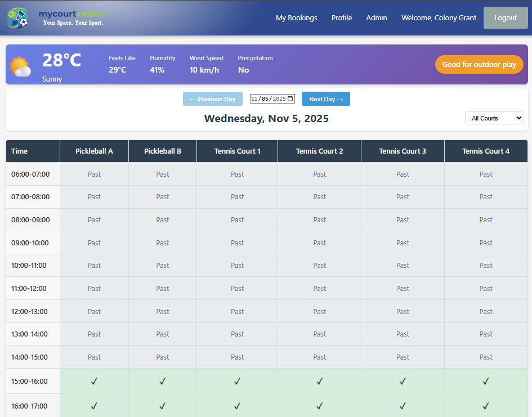Screen dimensions: 532x417
Task: Click the Good for outdoor play badge
Action: tap(479, 65)
